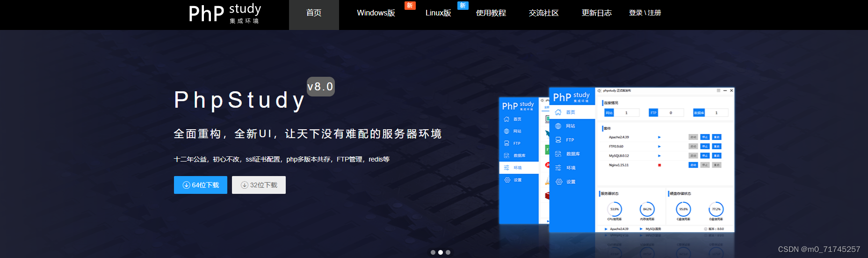Click the 启动 button in Nginx1.15.11 row
The height and width of the screenshot is (258, 868).
(693, 165)
